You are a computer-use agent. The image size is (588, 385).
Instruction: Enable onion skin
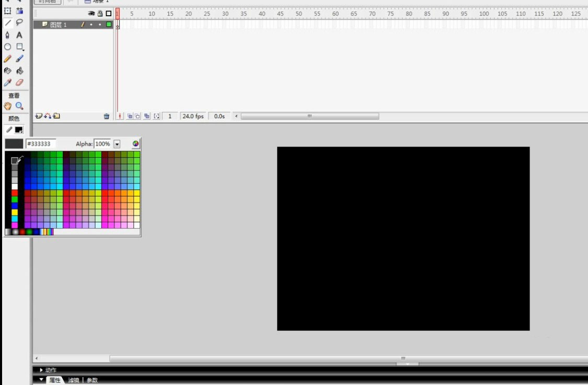[x=130, y=116]
